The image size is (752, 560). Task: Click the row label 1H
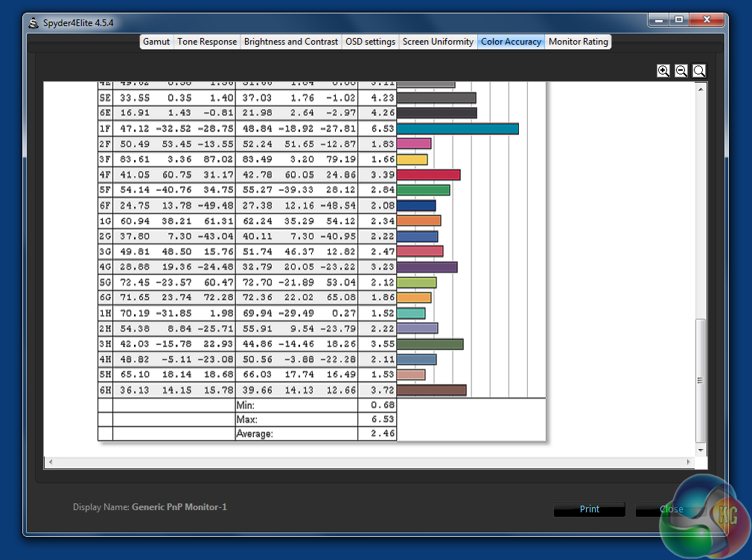105,314
